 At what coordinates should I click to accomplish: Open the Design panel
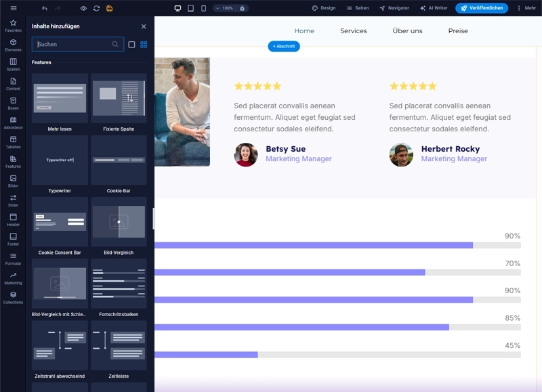[x=324, y=8]
